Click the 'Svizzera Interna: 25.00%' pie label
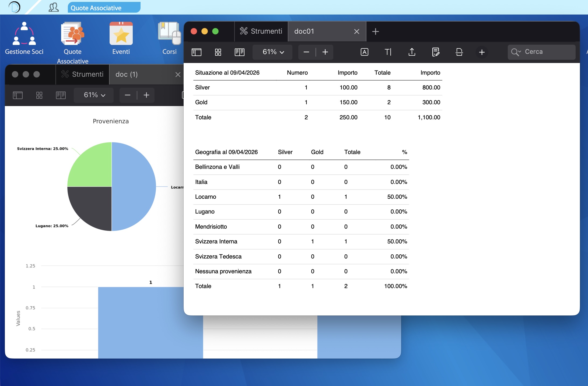This screenshot has width=588, height=386. click(43, 149)
